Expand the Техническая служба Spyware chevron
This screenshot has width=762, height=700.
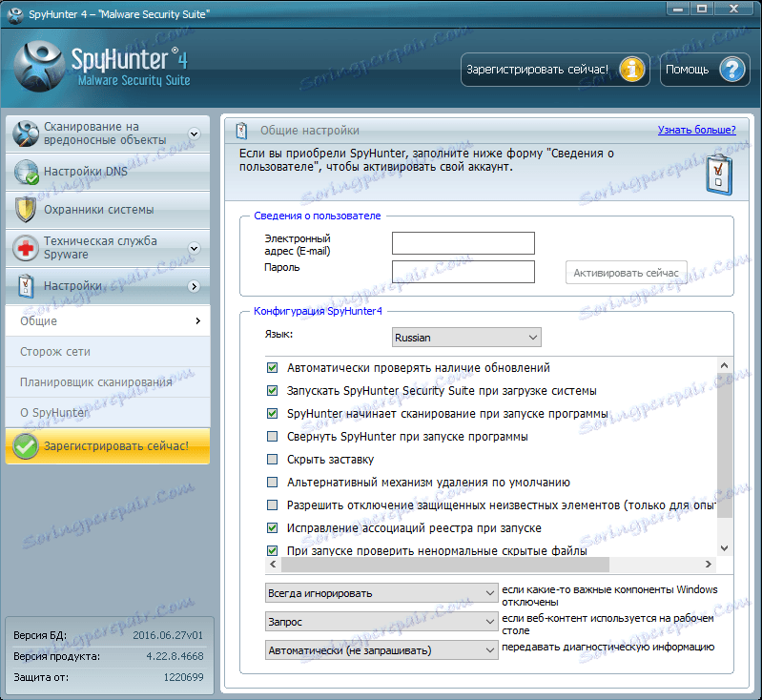pos(195,248)
